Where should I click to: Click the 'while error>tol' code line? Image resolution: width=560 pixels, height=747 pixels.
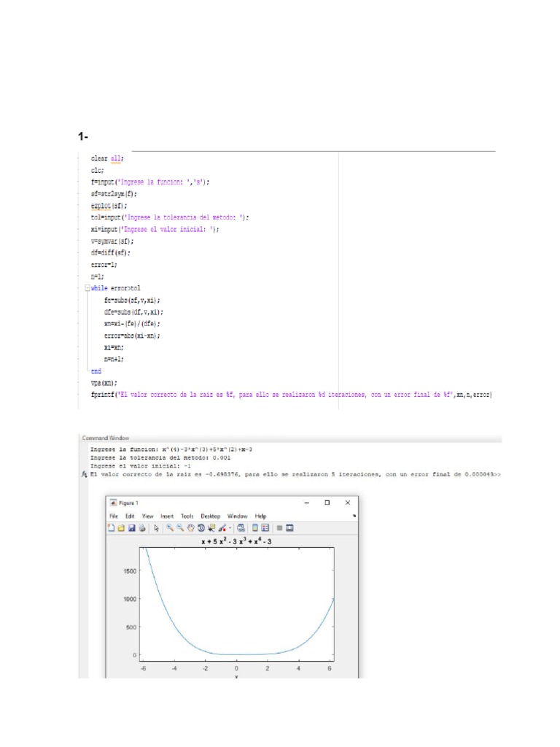coord(115,288)
